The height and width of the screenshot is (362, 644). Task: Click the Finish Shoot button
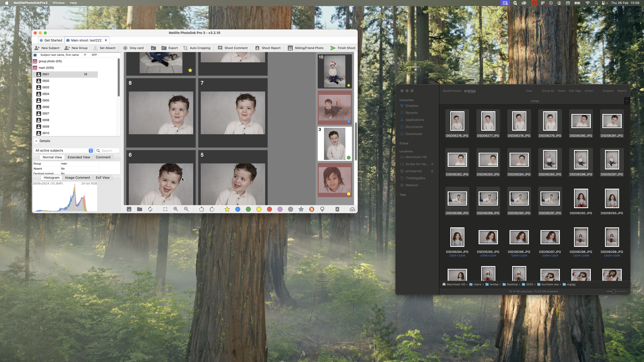343,48
